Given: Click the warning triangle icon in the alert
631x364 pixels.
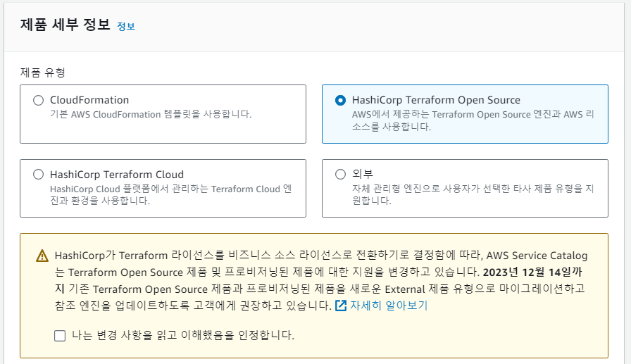Looking at the screenshot, I should point(42,256).
